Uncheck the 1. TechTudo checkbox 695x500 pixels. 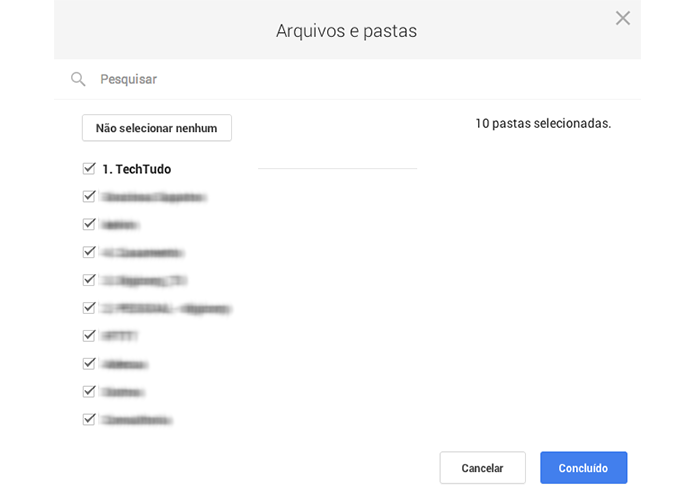click(x=89, y=168)
